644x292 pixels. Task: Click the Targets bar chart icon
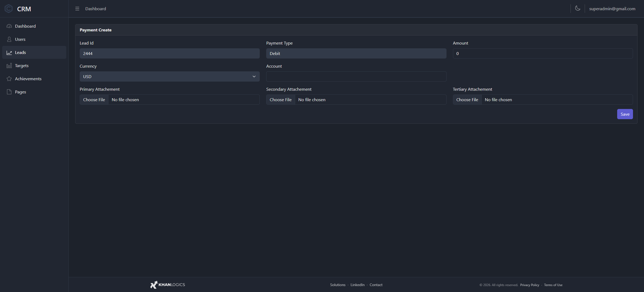pyautogui.click(x=9, y=66)
